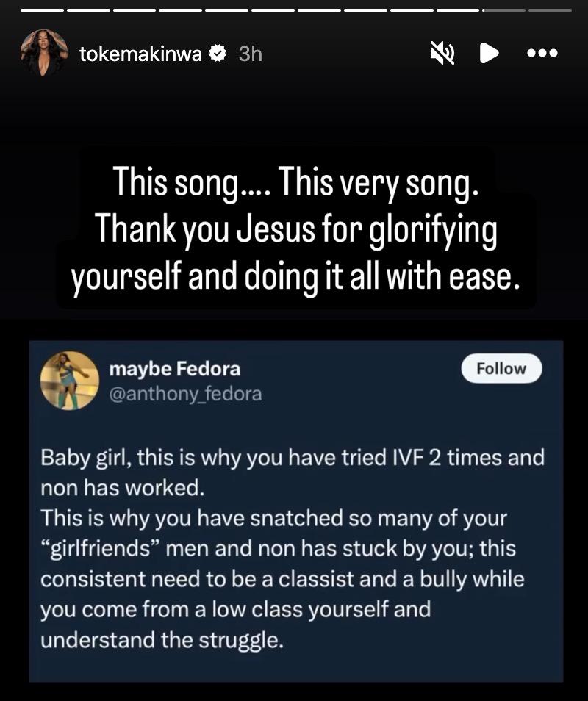Click the partially filled progress segment
588x701 pixels.
coord(503,10)
